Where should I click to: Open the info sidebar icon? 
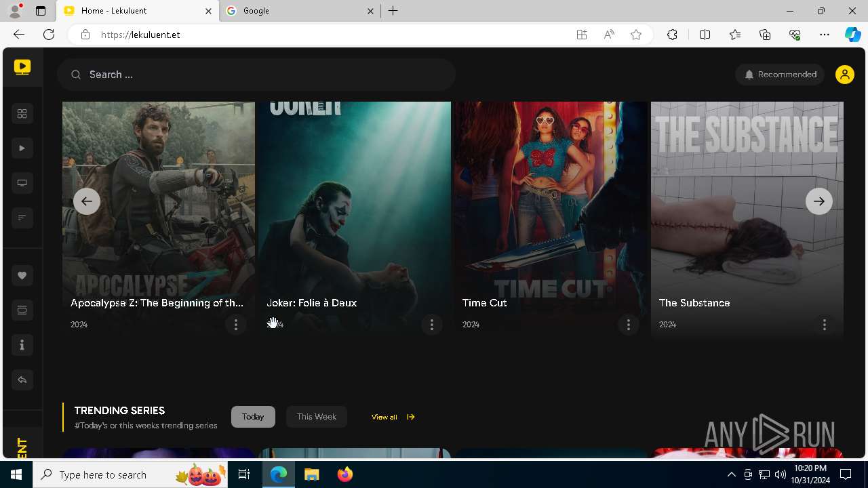(22, 345)
